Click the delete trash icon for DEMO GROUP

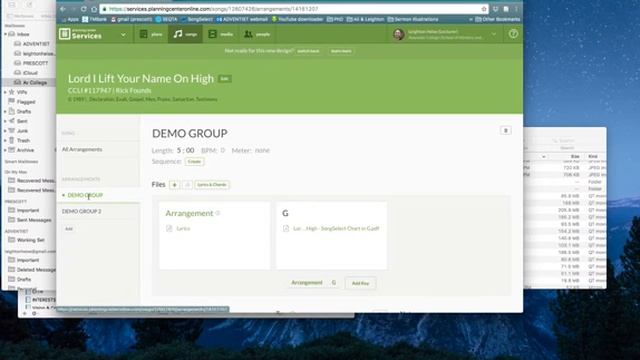(x=505, y=131)
